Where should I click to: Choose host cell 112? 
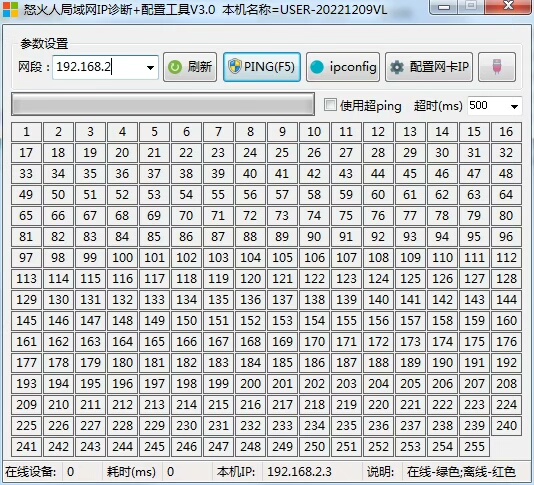point(506,258)
